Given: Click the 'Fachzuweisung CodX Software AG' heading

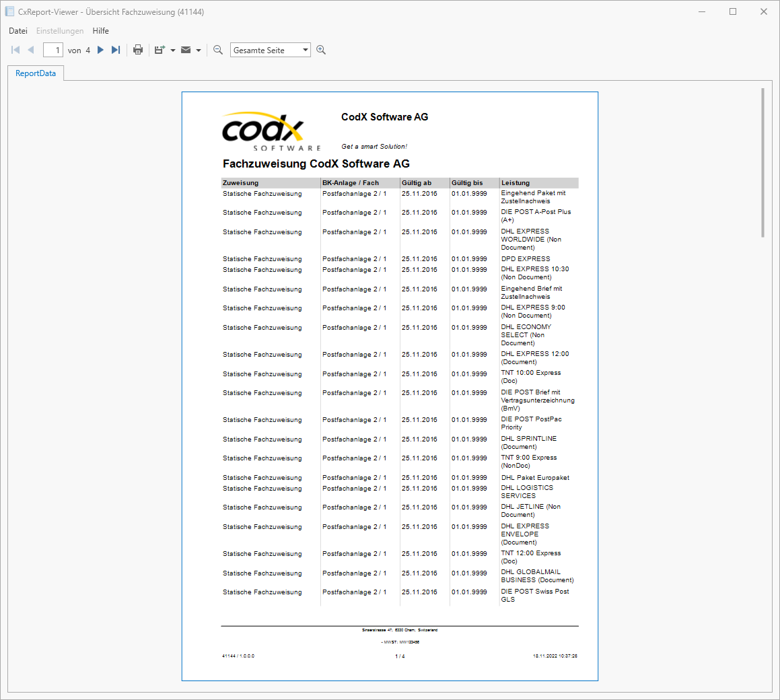Looking at the screenshot, I should 316,164.
